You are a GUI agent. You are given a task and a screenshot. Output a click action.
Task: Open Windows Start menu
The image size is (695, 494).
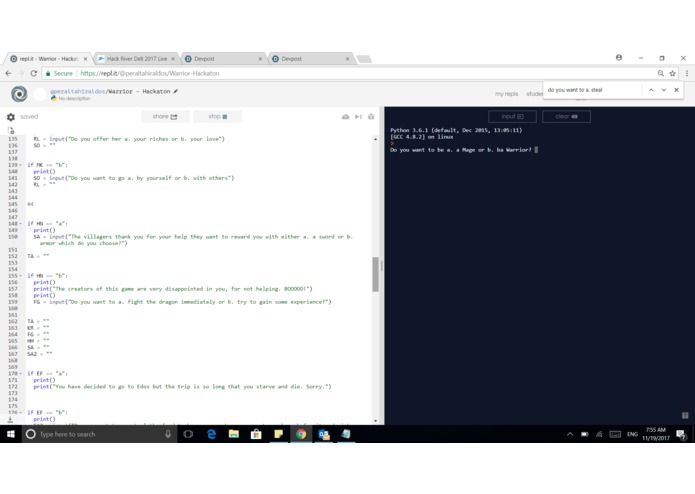[x=11, y=434]
